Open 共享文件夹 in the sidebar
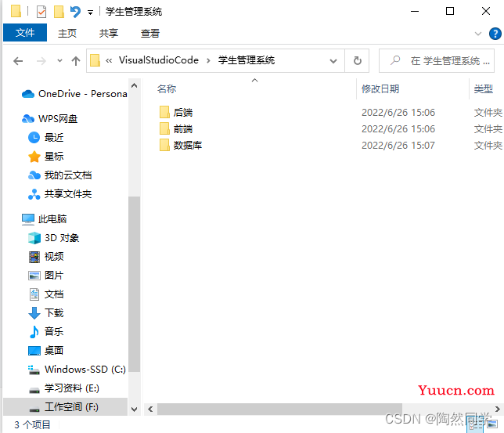This screenshot has width=504, height=433. click(59, 194)
